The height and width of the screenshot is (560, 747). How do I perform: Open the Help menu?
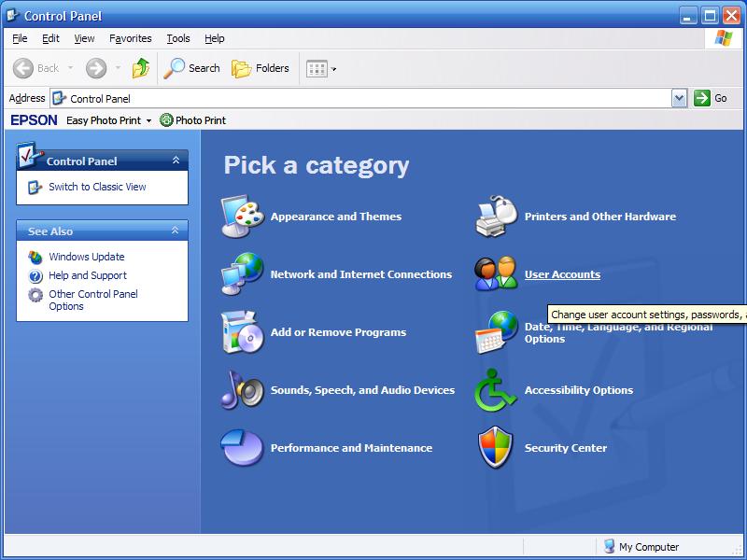pos(215,38)
